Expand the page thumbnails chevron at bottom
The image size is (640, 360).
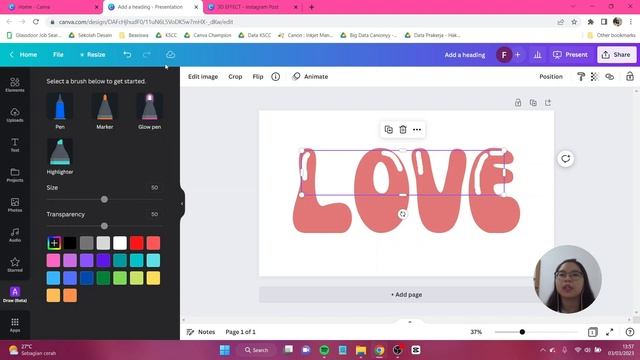410,322
